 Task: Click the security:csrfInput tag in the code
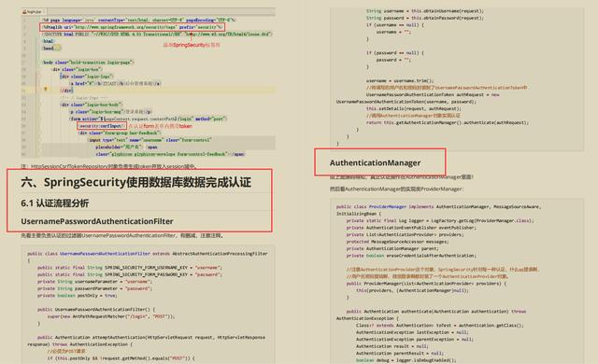pos(102,126)
